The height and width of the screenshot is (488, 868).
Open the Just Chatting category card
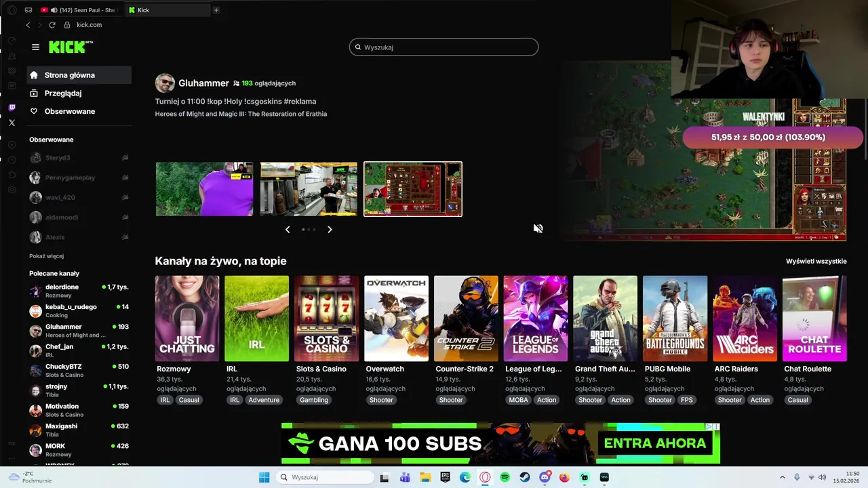pyautogui.click(x=186, y=319)
